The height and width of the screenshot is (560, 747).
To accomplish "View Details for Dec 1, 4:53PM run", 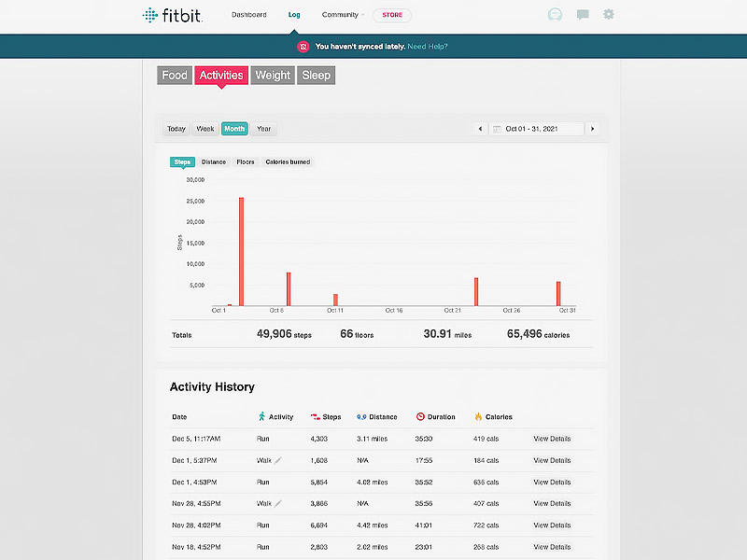I will pos(552,483).
